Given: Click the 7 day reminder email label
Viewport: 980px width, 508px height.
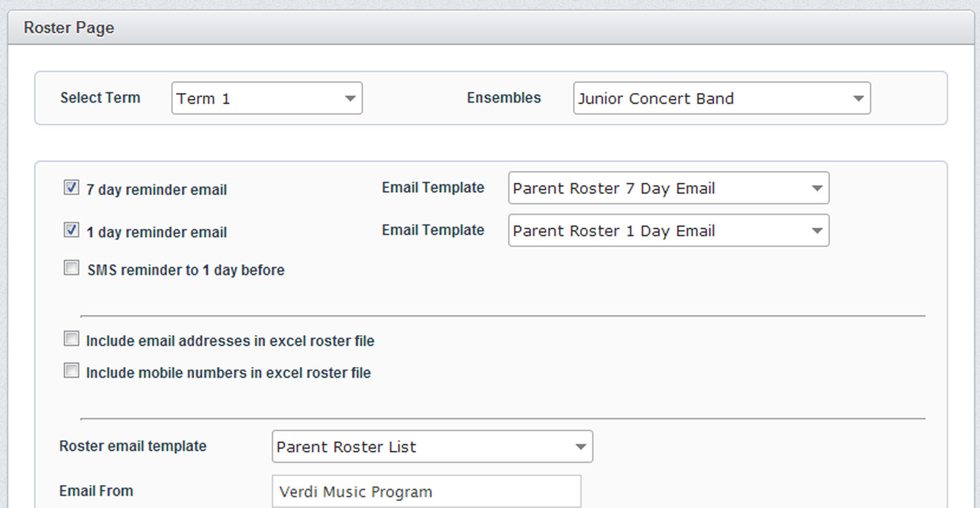Looking at the screenshot, I should click(x=156, y=190).
